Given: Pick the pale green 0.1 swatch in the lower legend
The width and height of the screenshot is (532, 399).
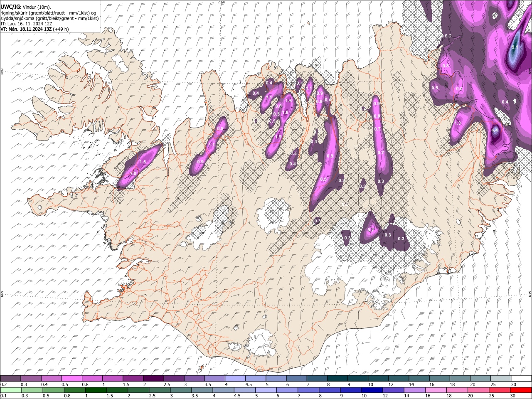Looking at the screenshot, I should tap(10, 390).
